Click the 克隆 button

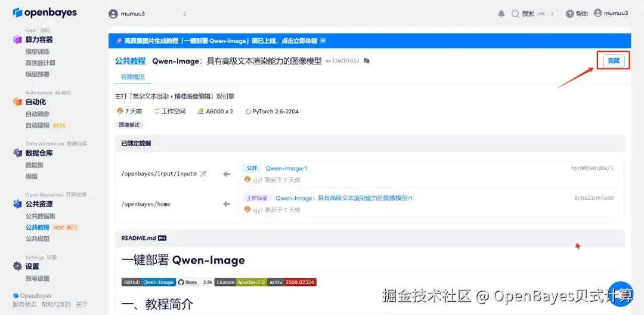pos(614,61)
